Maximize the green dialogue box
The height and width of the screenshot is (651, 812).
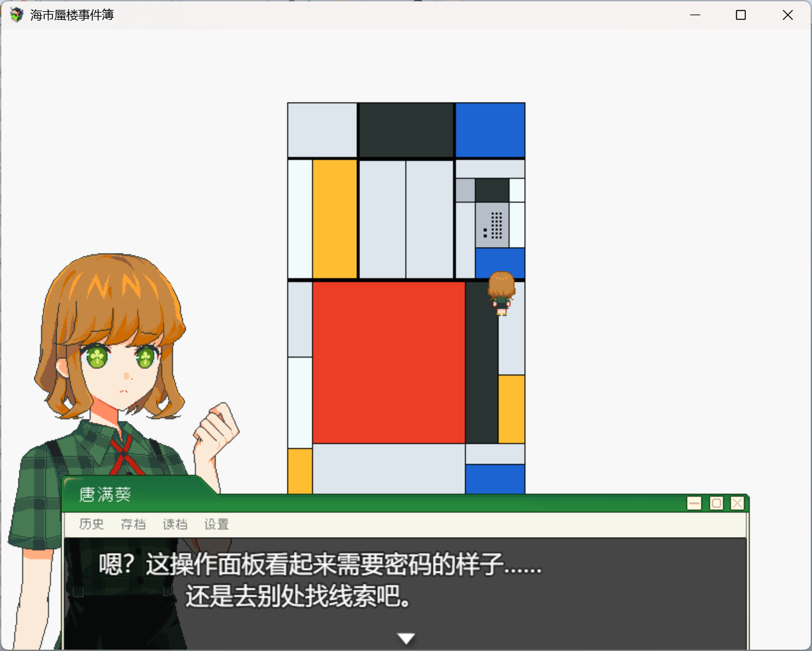(x=716, y=503)
